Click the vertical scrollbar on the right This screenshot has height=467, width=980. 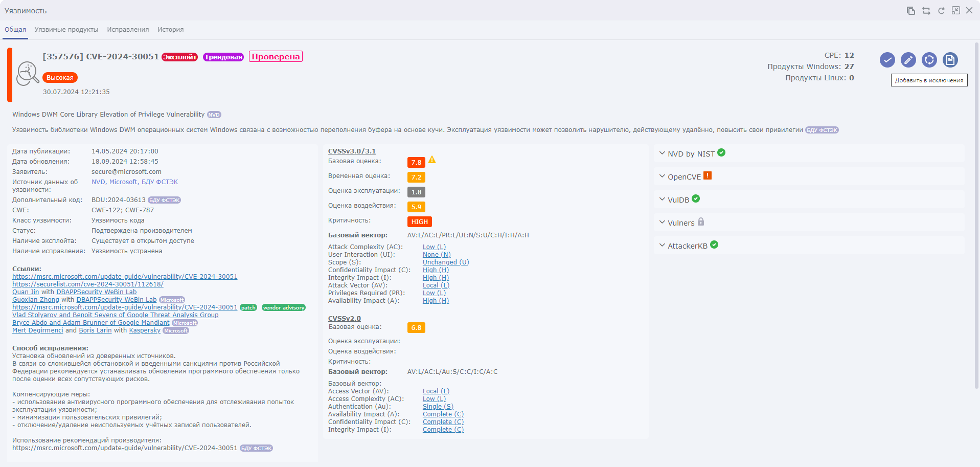[976, 215]
